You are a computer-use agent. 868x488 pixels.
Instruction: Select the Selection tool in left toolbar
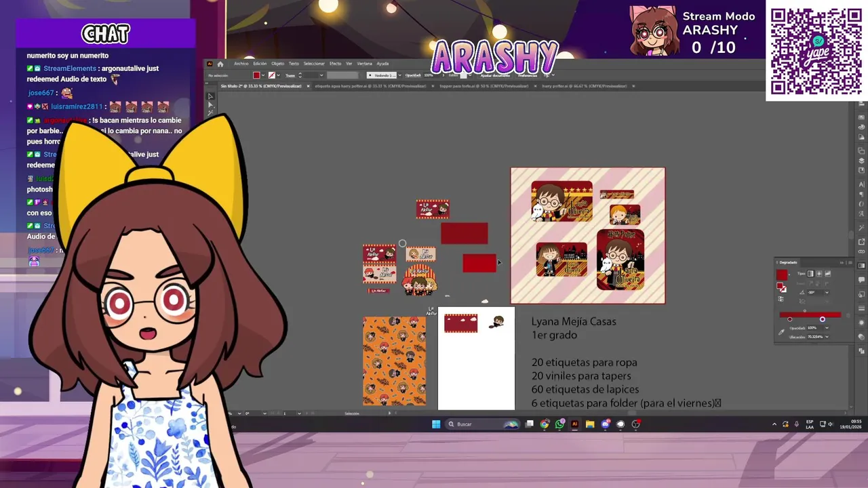[210, 96]
